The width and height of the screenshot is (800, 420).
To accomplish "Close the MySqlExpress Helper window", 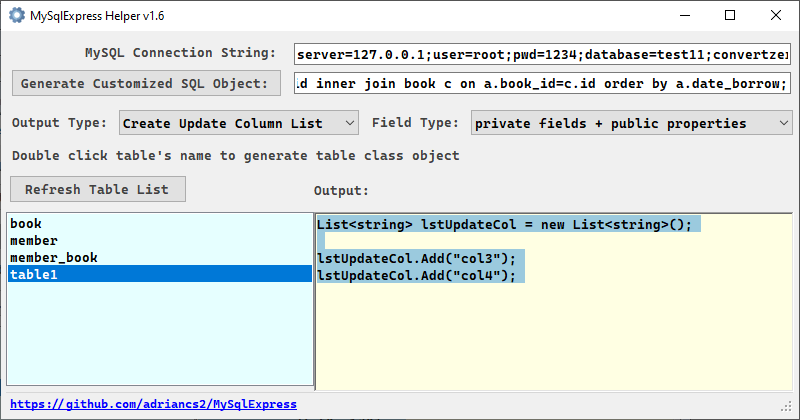I will (776, 15).
